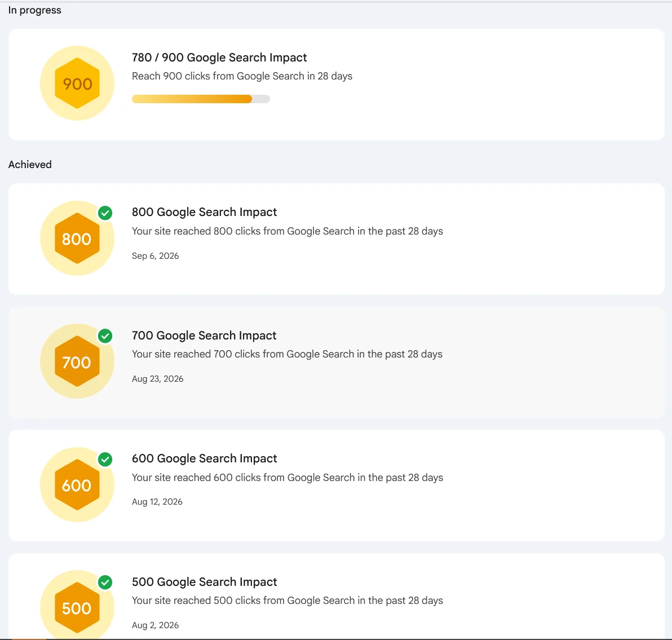Click green checkmark on 600 badge
Image resolution: width=672 pixels, height=640 pixels.
coord(105,460)
